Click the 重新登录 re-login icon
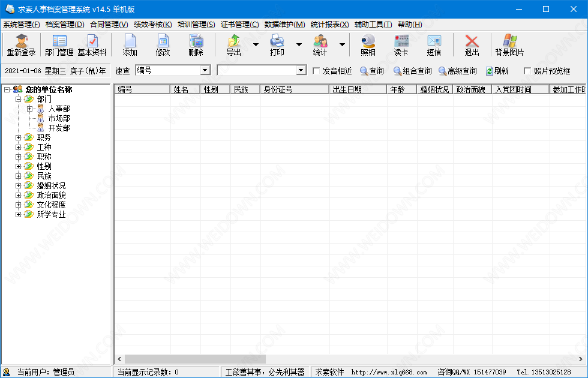The height and width of the screenshot is (378, 588). [x=22, y=45]
